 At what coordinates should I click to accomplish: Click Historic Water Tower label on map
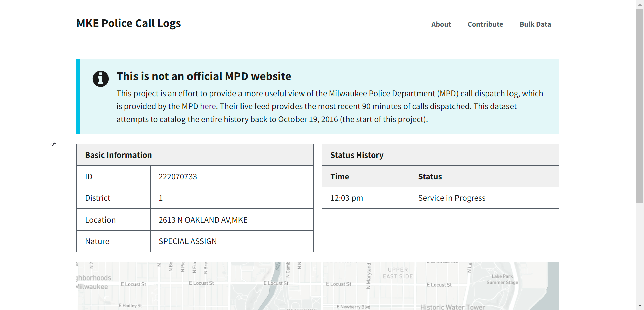pyautogui.click(x=452, y=307)
